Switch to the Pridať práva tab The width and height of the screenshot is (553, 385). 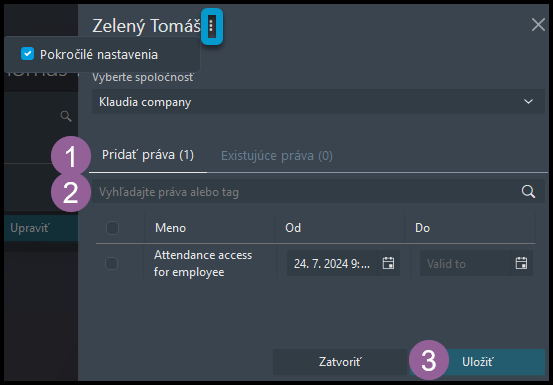pos(148,155)
